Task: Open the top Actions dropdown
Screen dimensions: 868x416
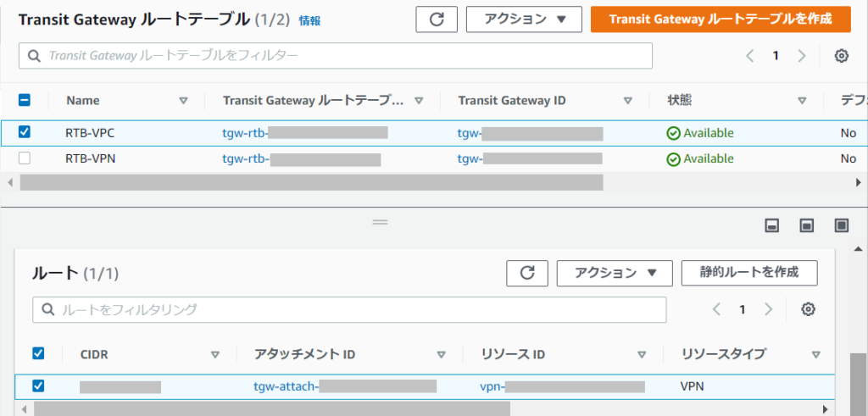Action: click(524, 19)
